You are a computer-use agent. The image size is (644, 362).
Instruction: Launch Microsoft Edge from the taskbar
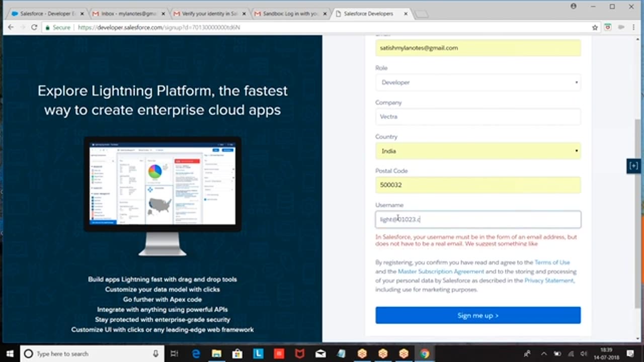196,353
